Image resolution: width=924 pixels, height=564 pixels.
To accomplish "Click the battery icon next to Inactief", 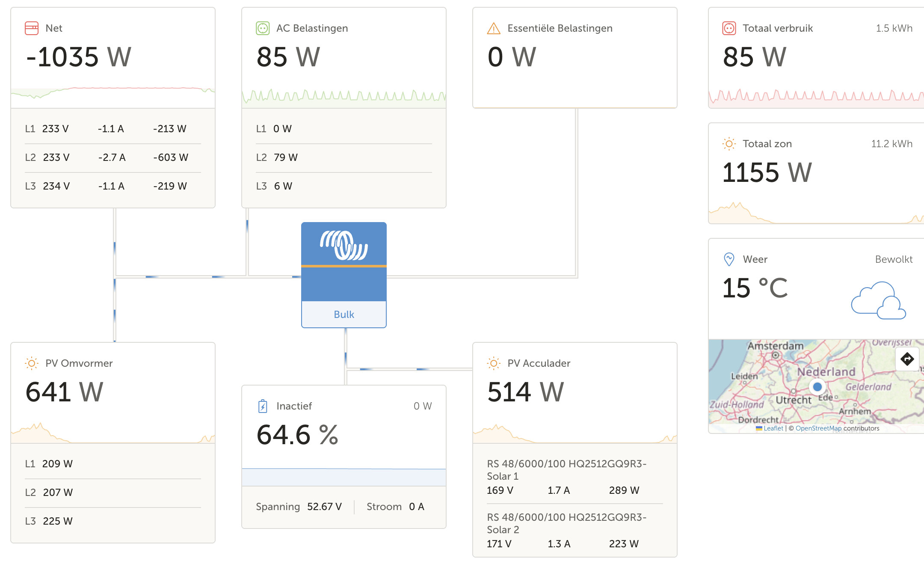I will (263, 406).
